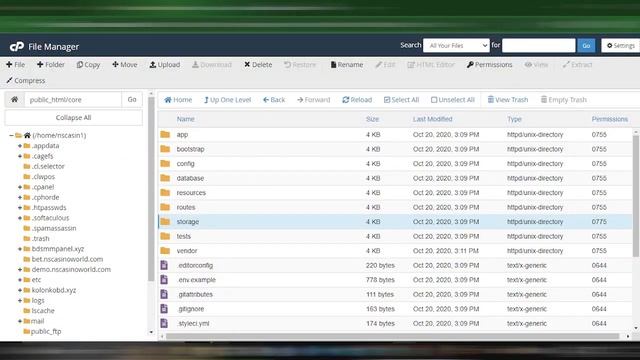Viewport: 640px width, 360px height.
Task: Click the blue search Go button
Action: [586, 45]
